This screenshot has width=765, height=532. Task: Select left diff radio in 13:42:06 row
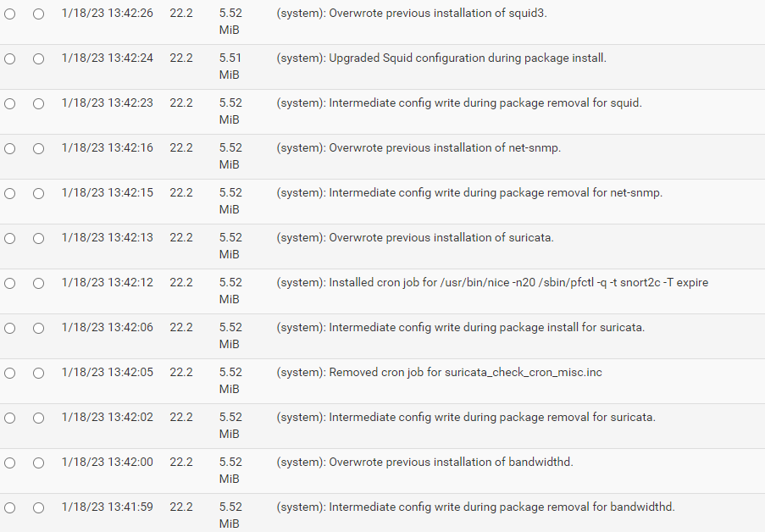[10, 329]
